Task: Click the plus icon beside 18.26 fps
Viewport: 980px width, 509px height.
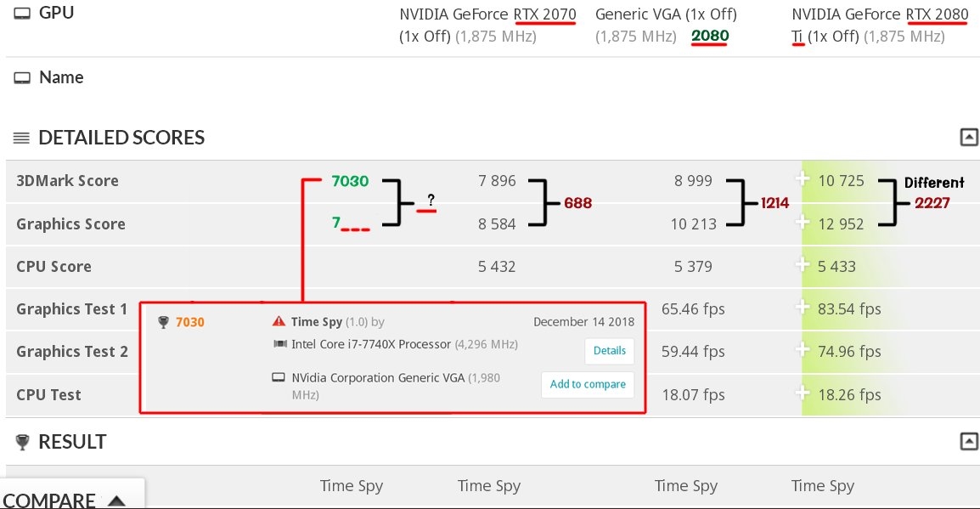Action: click(x=802, y=393)
